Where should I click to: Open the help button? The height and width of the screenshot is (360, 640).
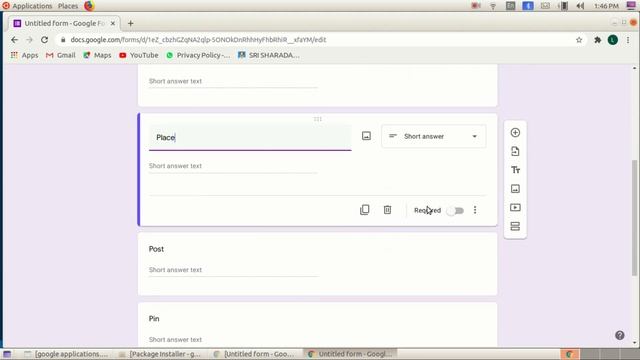[620, 335]
